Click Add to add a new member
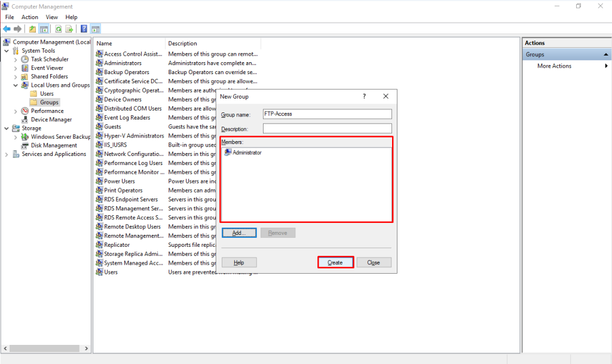This screenshot has width=612, height=364. coord(238,232)
